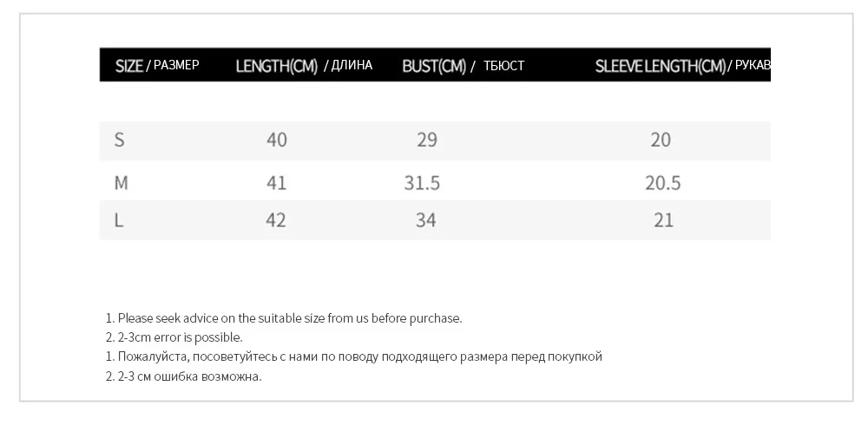Click bust value 34 for size L

pos(425,220)
